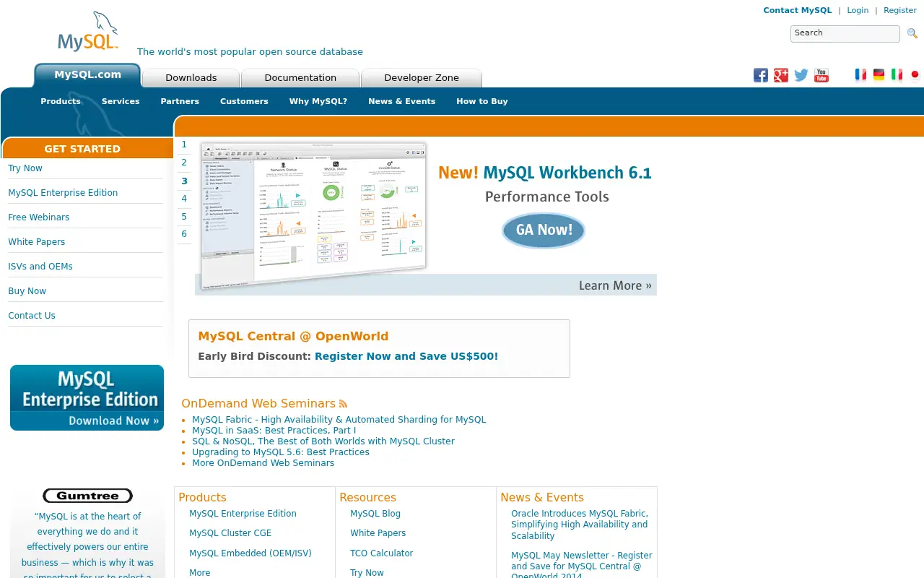Open the Products menu in the blue bar
The image size is (924, 578).
pyautogui.click(x=61, y=101)
